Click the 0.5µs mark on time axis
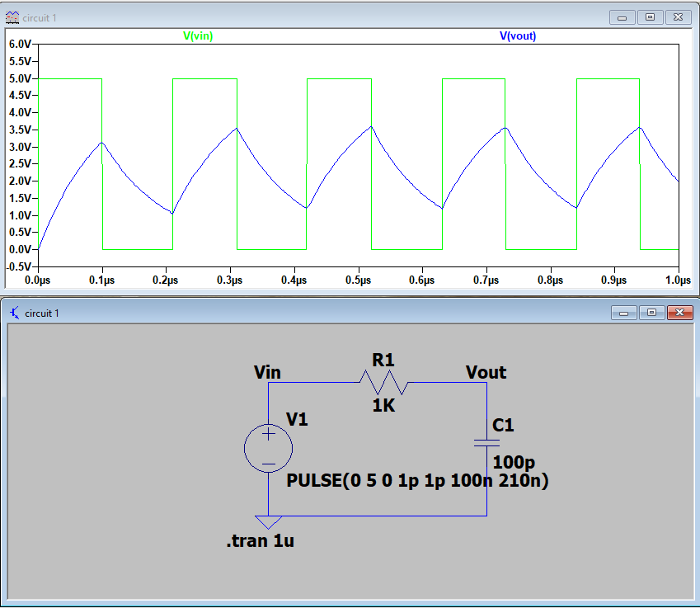 tap(358, 280)
